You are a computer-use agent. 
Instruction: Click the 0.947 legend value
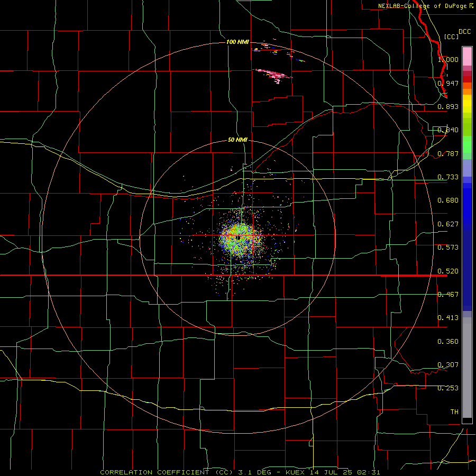click(x=448, y=83)
